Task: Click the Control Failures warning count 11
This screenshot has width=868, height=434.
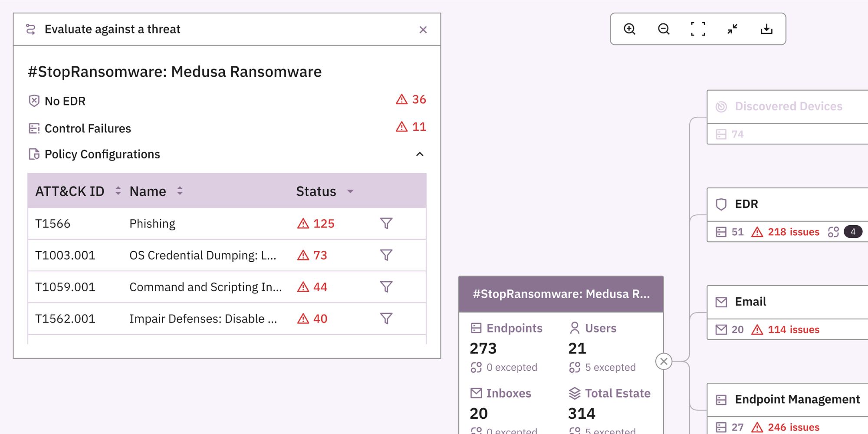Action: 411,127
